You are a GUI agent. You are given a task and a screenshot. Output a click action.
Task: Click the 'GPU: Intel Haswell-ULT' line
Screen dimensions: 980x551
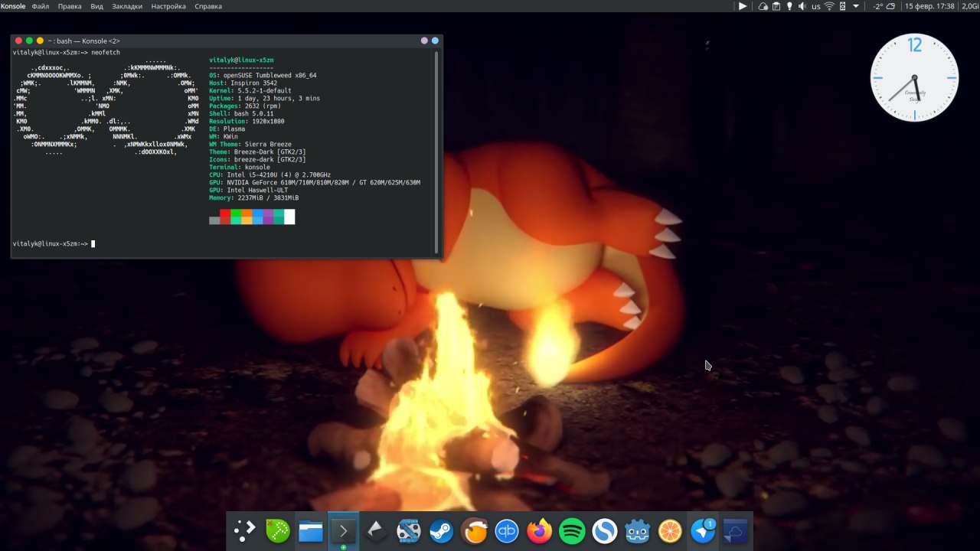pyautogui.click(x=249, y=190)
